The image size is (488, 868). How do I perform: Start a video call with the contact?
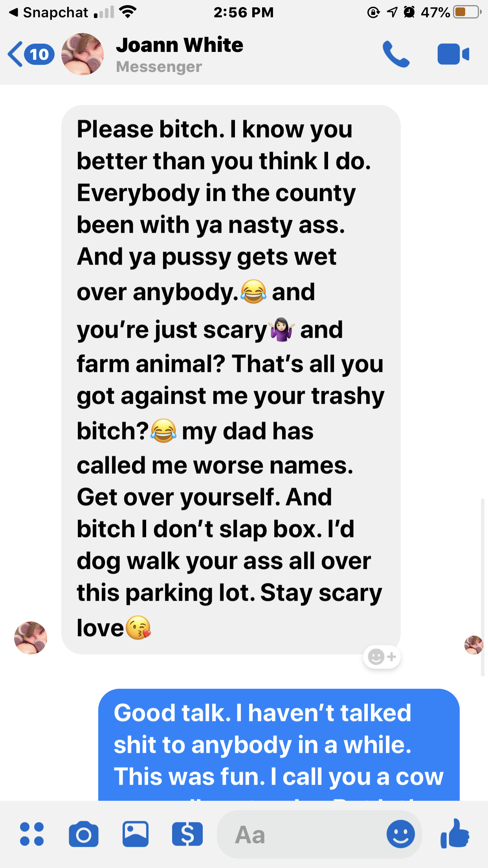click(453, 54)
